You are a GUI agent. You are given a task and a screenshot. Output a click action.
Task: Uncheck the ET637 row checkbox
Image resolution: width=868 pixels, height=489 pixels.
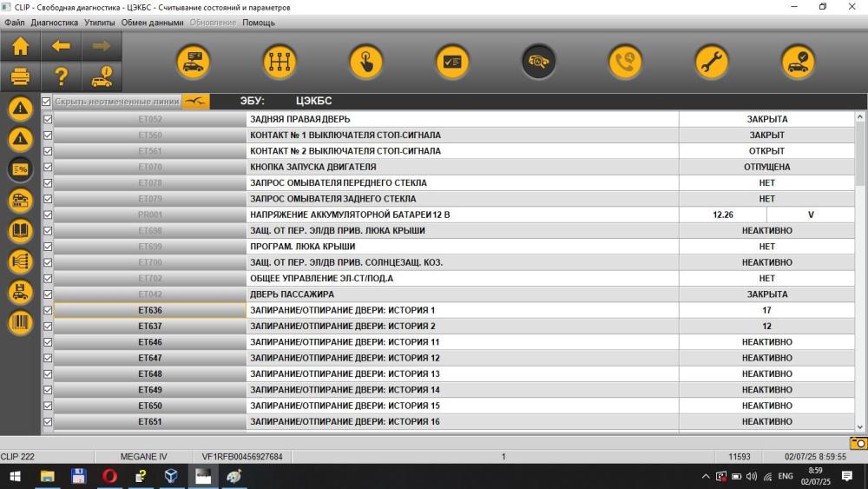coord(48,327)
